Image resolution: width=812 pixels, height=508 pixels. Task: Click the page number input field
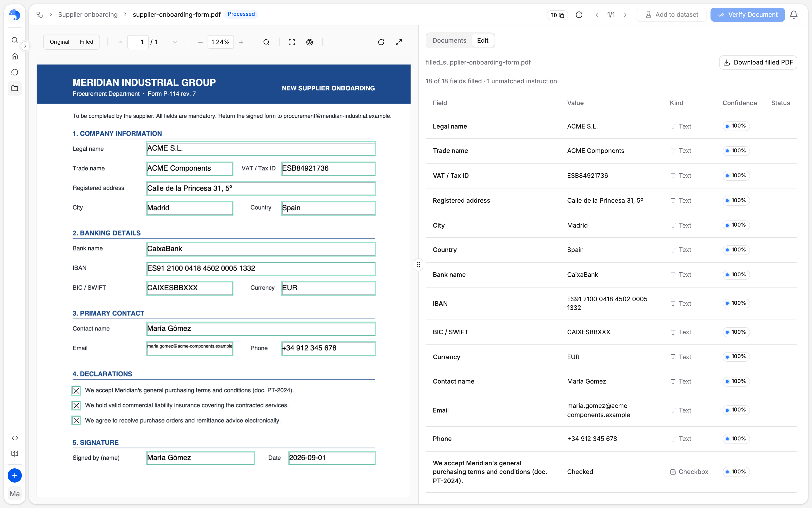[x=138, y=42]
